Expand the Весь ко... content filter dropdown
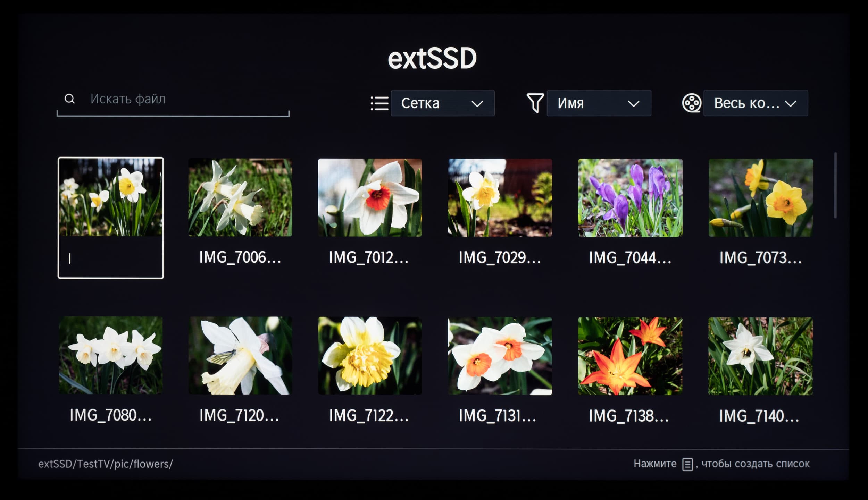Screen dimensions: 868x500 click(x=756, y=103)
